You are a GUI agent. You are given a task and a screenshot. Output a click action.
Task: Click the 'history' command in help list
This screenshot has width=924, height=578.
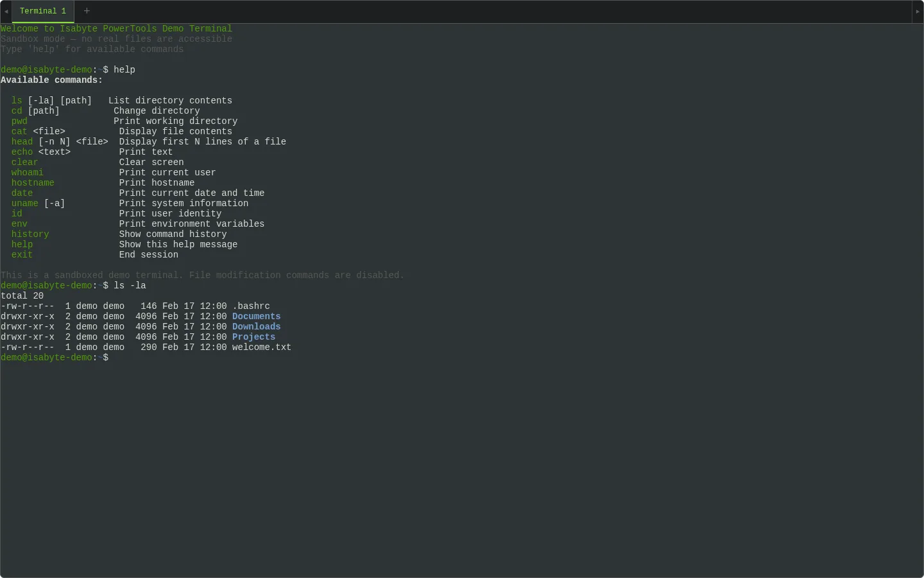click(x=30, y=234)
